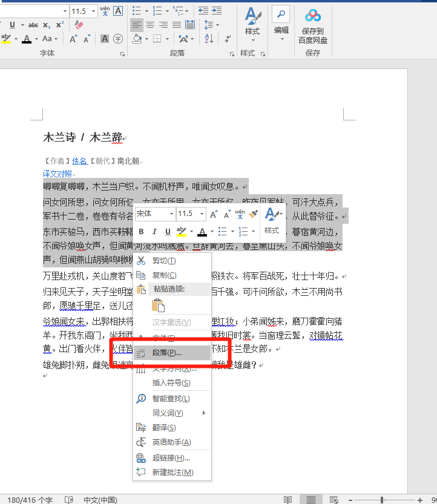Toggle Bold in the mini toolbar
Screen dimensions: 437x504
point(141,231)
